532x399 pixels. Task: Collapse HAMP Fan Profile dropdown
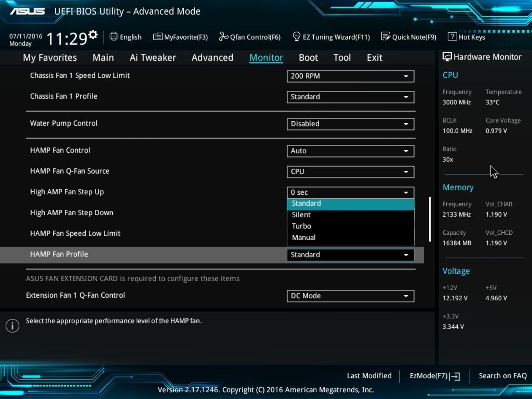click(x=350, y=255)
